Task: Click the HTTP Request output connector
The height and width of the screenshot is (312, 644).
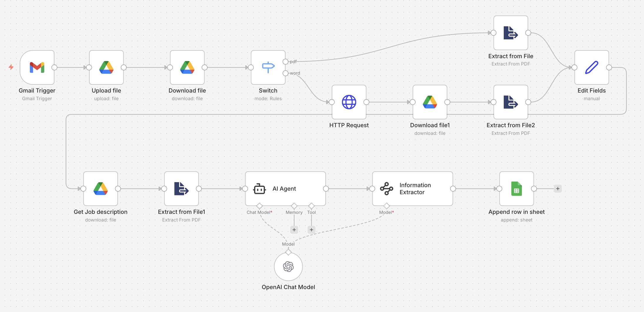Action: pyautogui.click(x=366, y=102)
